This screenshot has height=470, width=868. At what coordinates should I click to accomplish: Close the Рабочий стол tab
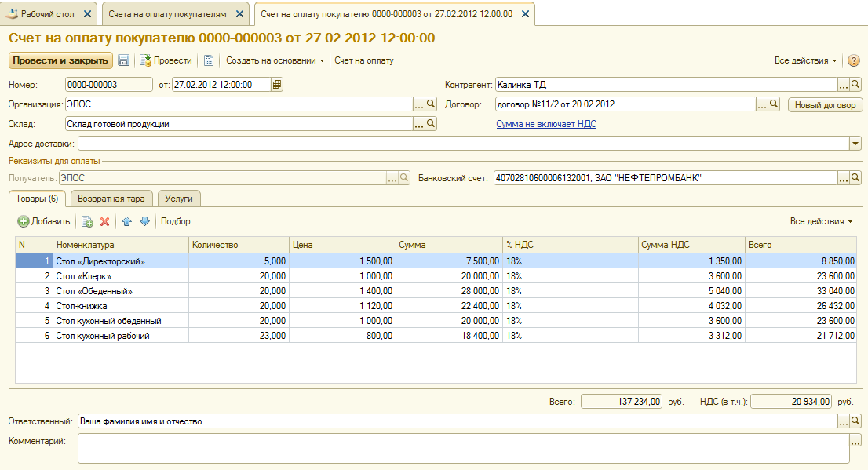[x=87, y=14]
